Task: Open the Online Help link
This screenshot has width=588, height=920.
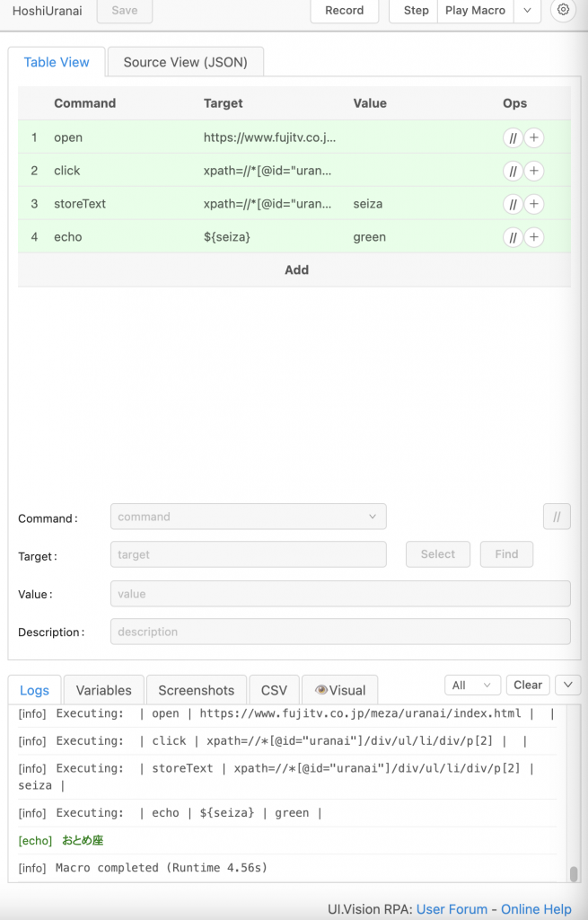Action: [536, 909]
